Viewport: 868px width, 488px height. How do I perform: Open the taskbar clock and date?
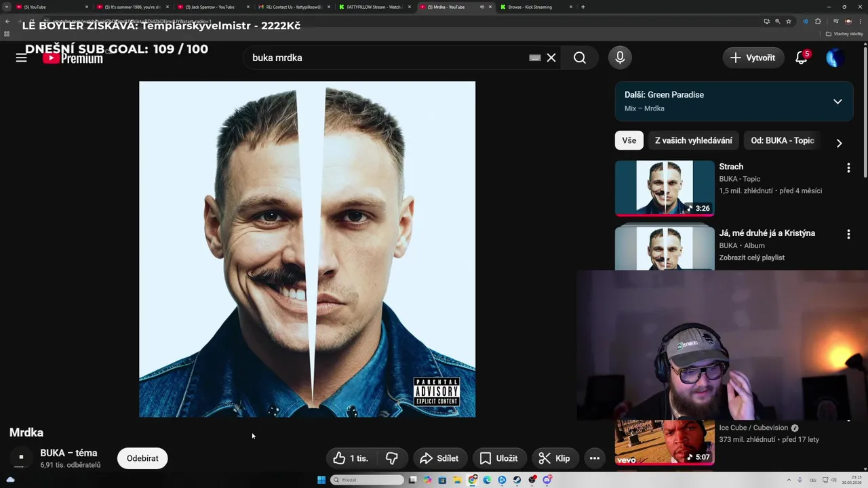tap(852, 480)
